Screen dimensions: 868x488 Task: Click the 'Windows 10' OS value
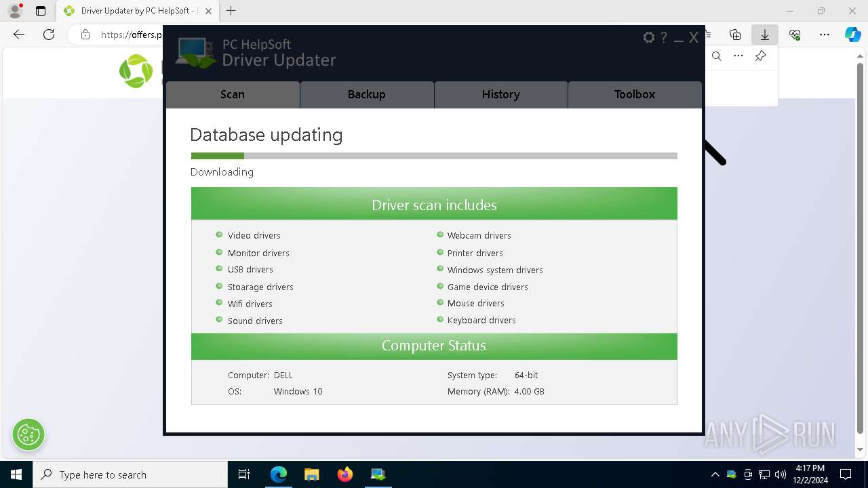(298, 391)
